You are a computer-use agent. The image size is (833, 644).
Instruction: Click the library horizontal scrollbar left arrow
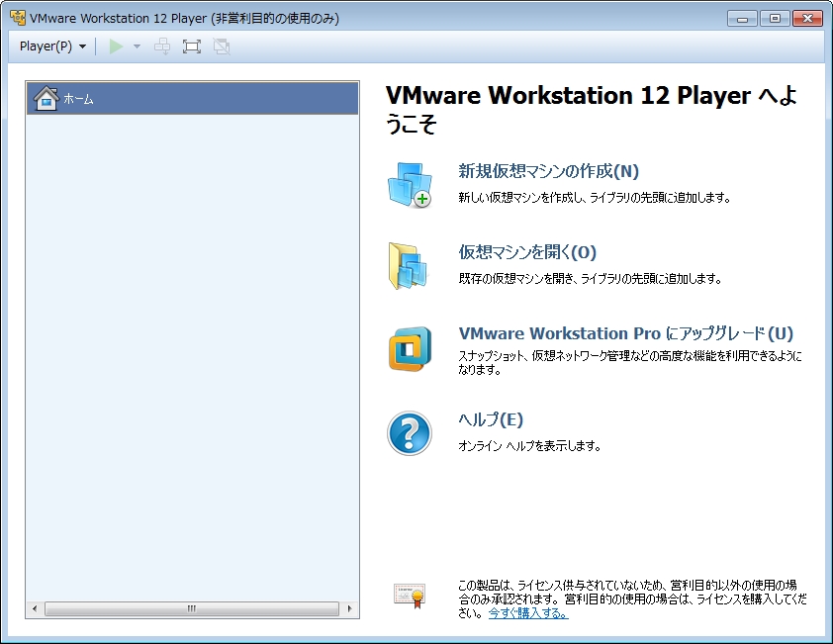click(x=36, y=607)
